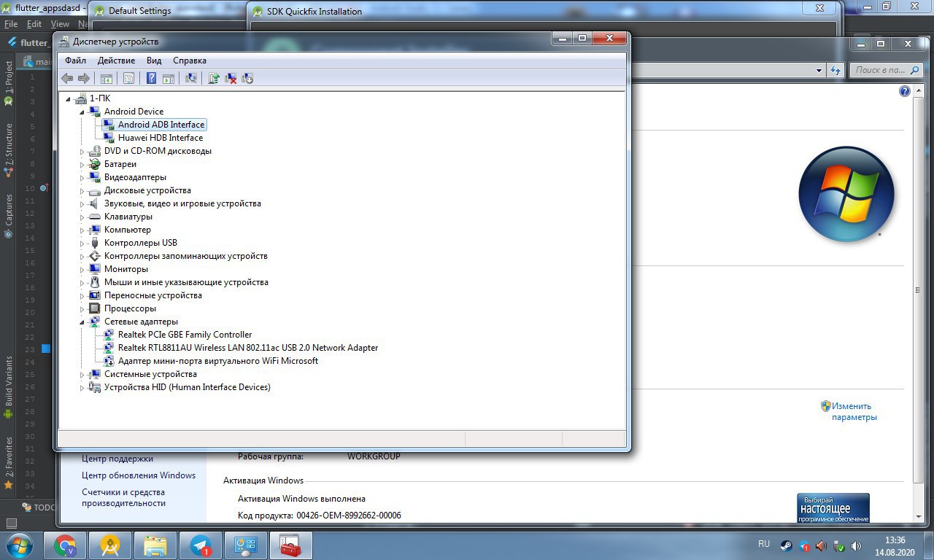This screenshot has height=560, width=934.
Task: Expand the Дисковые устройства category
Action: point(82,191)
